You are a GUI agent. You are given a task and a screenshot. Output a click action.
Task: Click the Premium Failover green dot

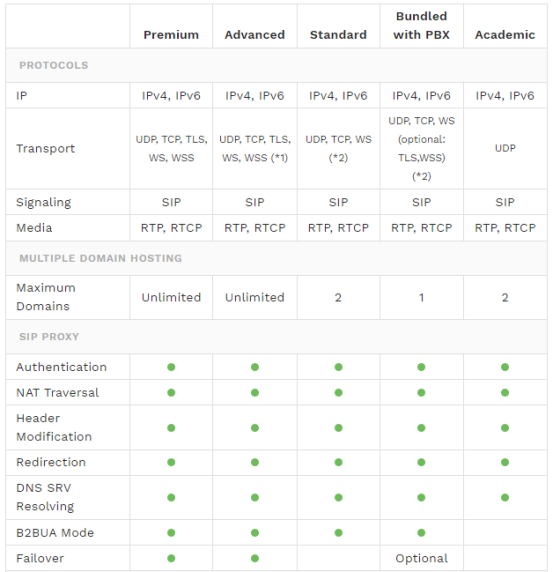171,558
